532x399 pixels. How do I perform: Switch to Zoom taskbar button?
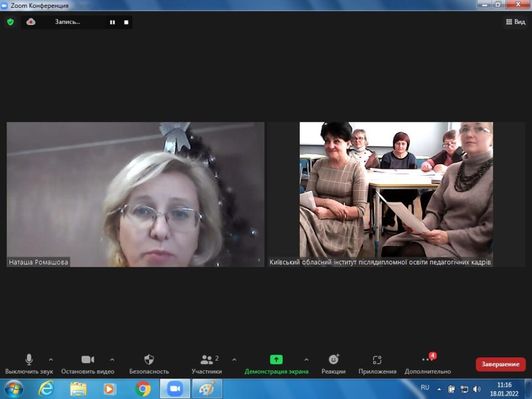coord(175,389)
